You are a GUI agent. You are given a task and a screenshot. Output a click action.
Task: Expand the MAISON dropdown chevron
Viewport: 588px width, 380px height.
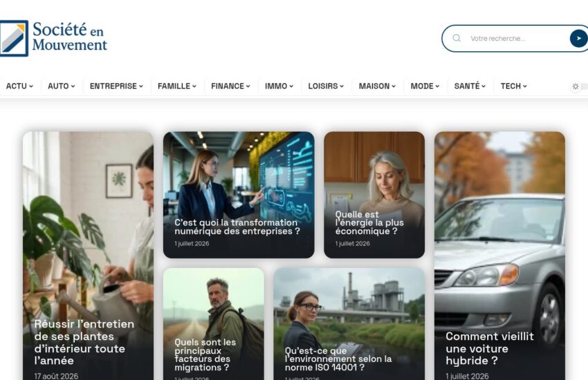(x=394, y=86)
